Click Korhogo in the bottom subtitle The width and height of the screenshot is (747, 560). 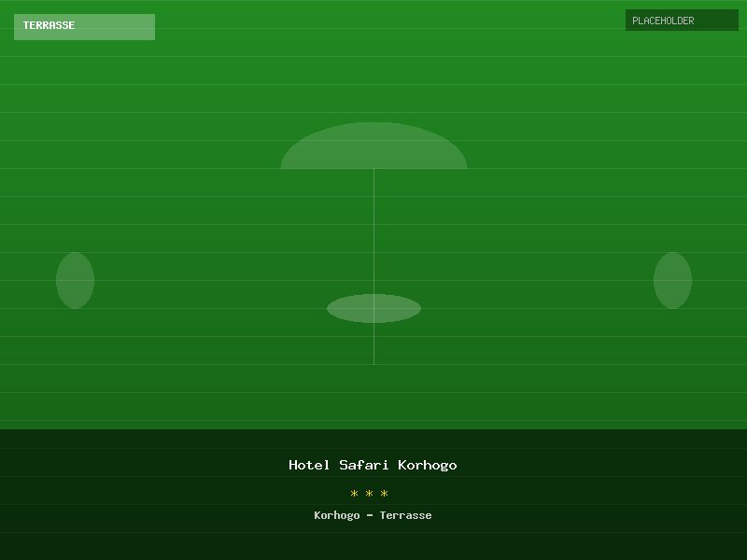(336, 515)
